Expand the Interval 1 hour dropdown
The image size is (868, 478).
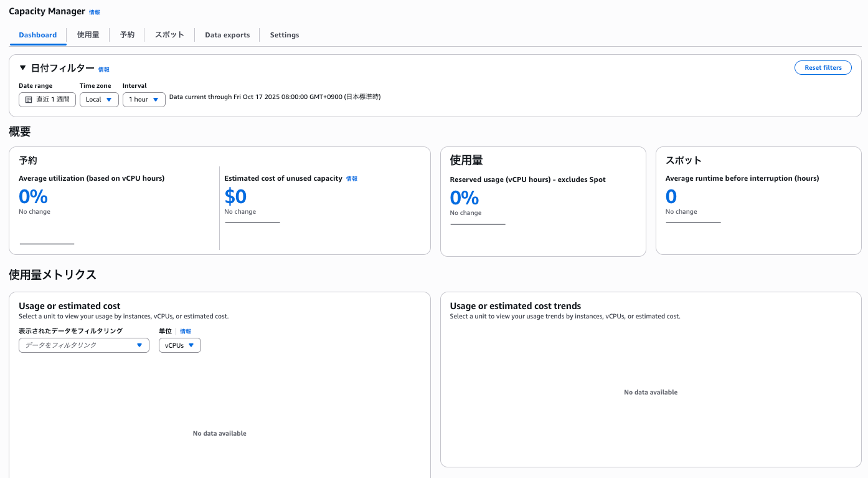[144, 100]
